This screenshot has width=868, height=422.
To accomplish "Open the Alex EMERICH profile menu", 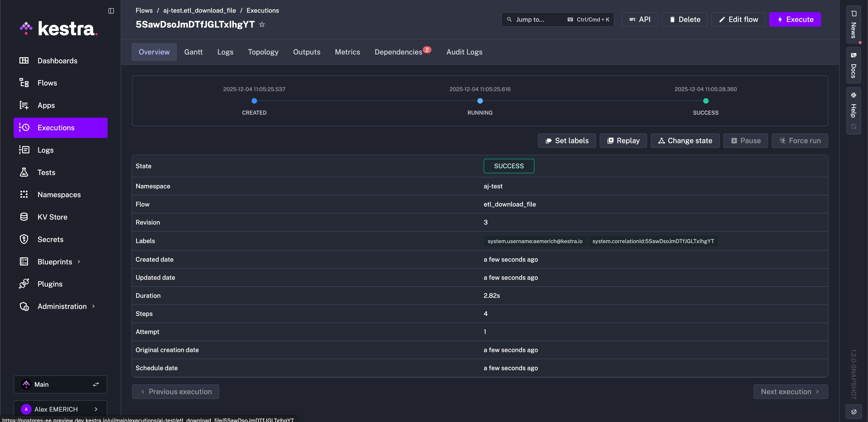I will click(x=60, y=409).
